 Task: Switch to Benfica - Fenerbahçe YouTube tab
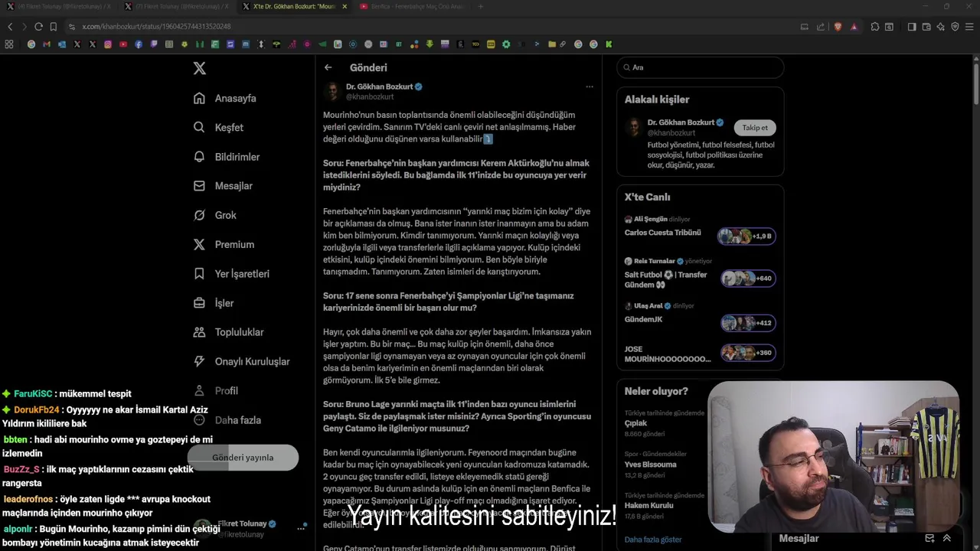pyautogui.click(x=412, y=7)
